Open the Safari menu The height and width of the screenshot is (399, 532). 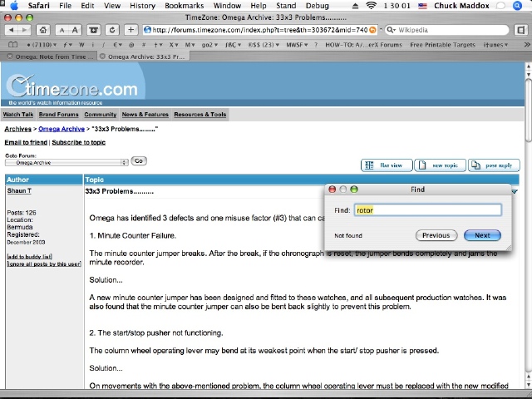(40, 6)
